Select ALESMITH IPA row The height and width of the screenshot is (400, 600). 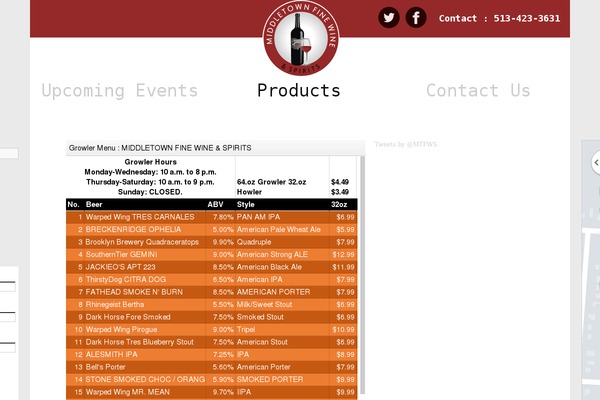pyautogui.click(x=212, y=354)
